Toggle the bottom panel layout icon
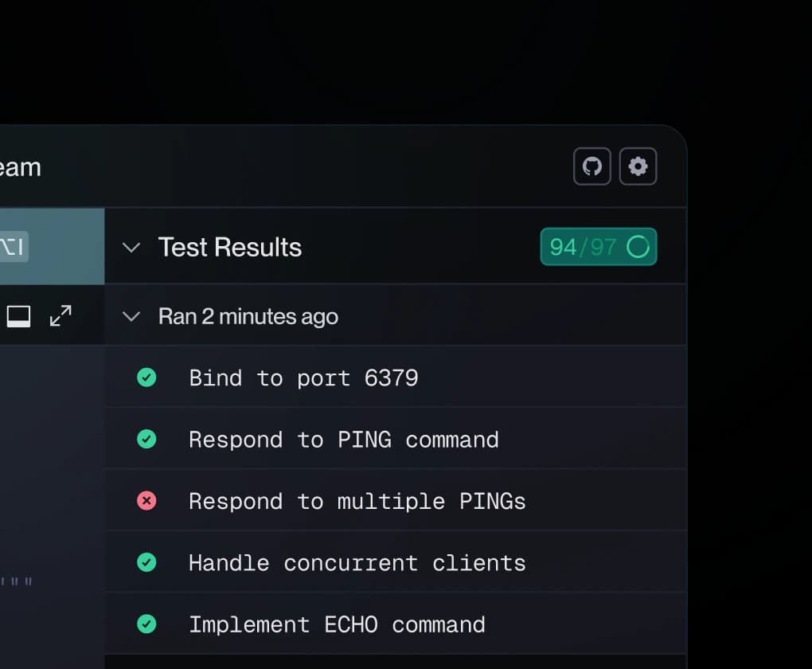This screenshot has height=669, width=812. coord(19,316)
